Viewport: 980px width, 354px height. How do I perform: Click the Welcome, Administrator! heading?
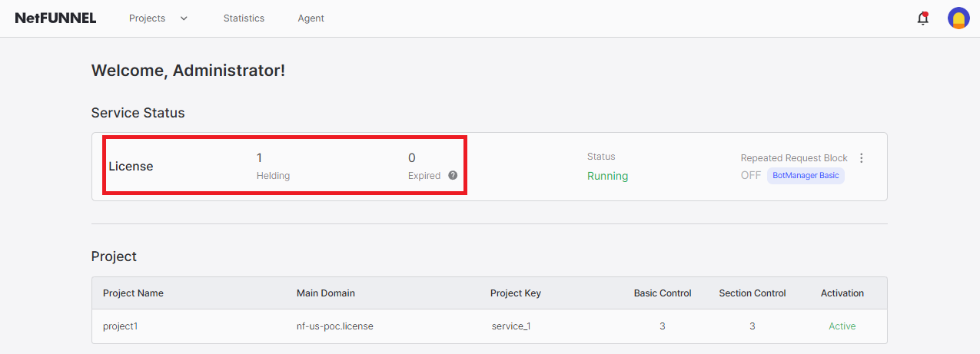[188, 71]
